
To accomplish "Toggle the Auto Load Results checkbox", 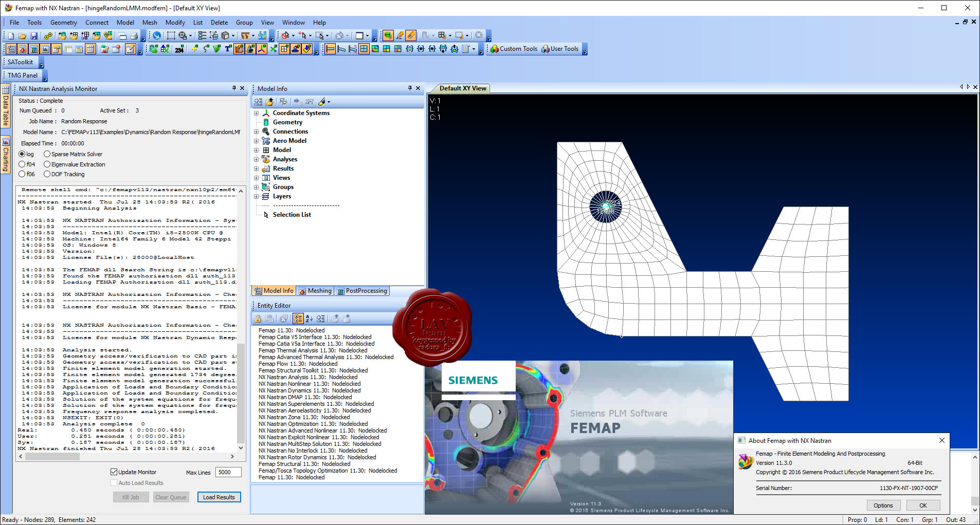I will point(114,483).
